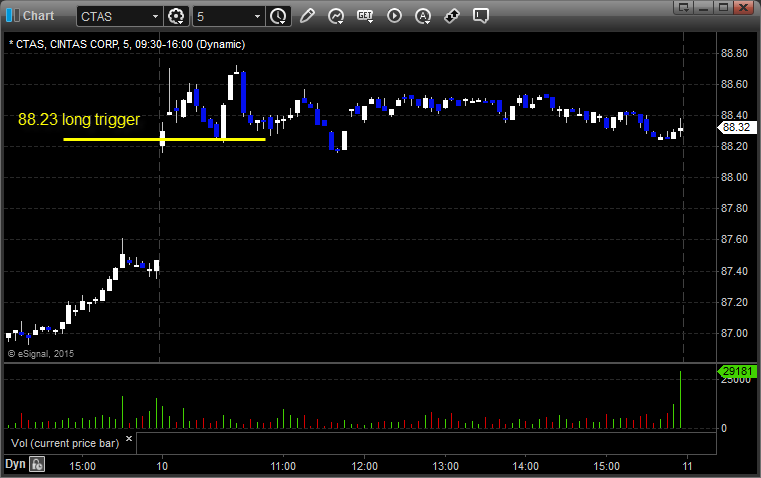Click the trade arrows icon
Viewport: 761px width, 478px height.
point(452,16)
